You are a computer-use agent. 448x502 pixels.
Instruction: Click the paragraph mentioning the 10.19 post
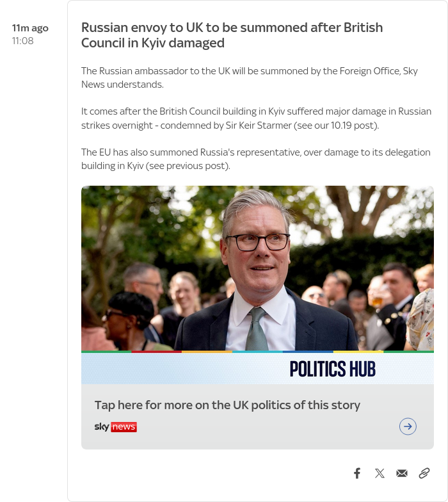click(x=256, y=118)
